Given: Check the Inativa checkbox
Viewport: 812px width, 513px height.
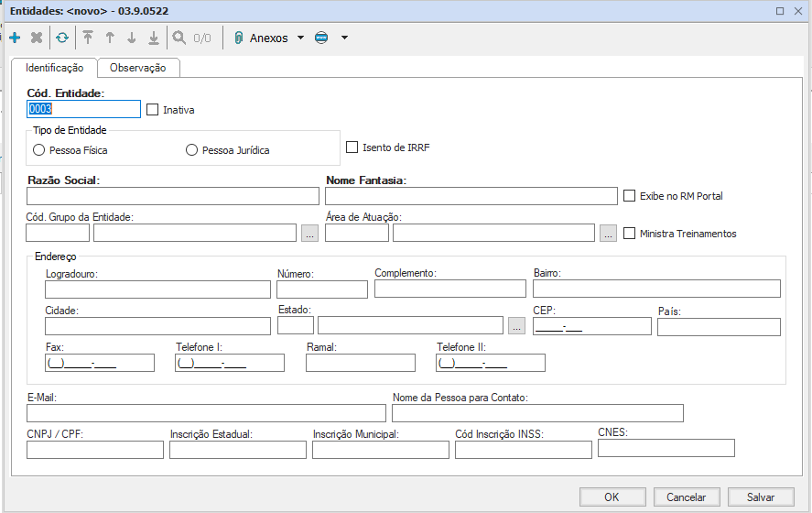Looking at the screenshot, I should [x=153, y=110].
